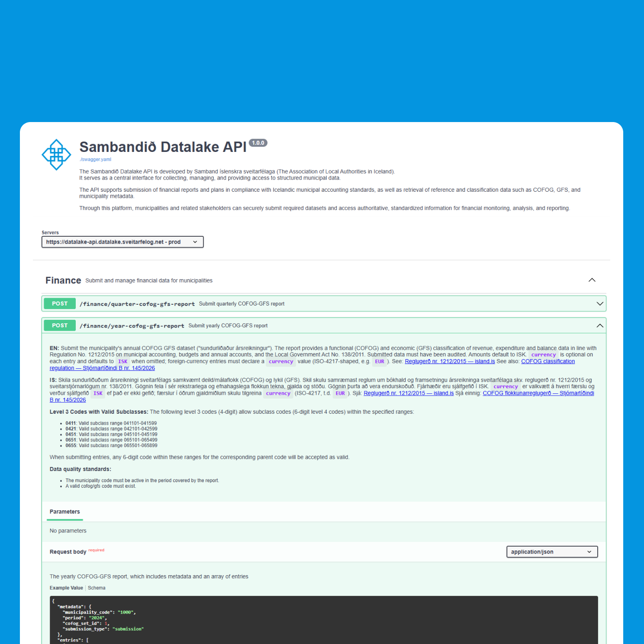
Task: Open the ./swagger.yaml link
Action: tap(95, 159)
